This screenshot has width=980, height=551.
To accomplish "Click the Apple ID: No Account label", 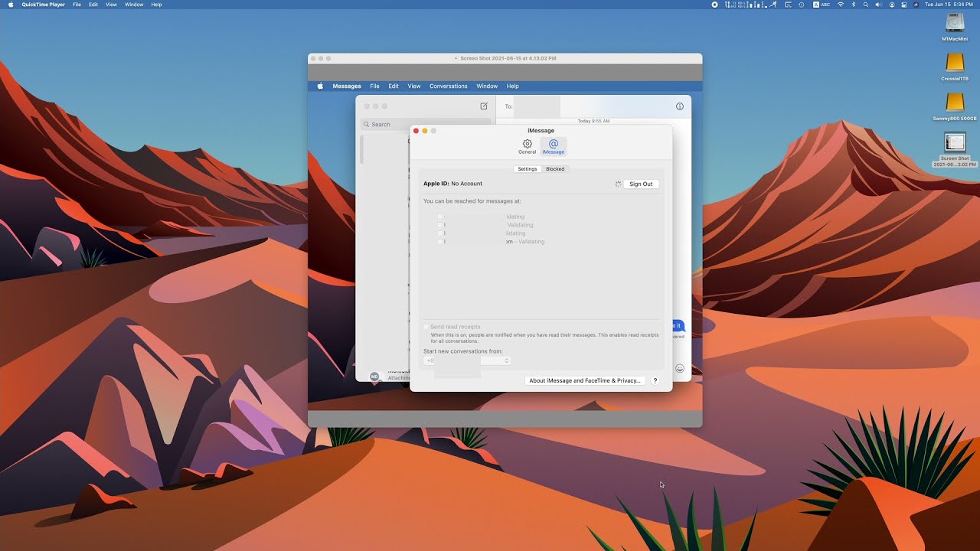I will tap(453, 184).
